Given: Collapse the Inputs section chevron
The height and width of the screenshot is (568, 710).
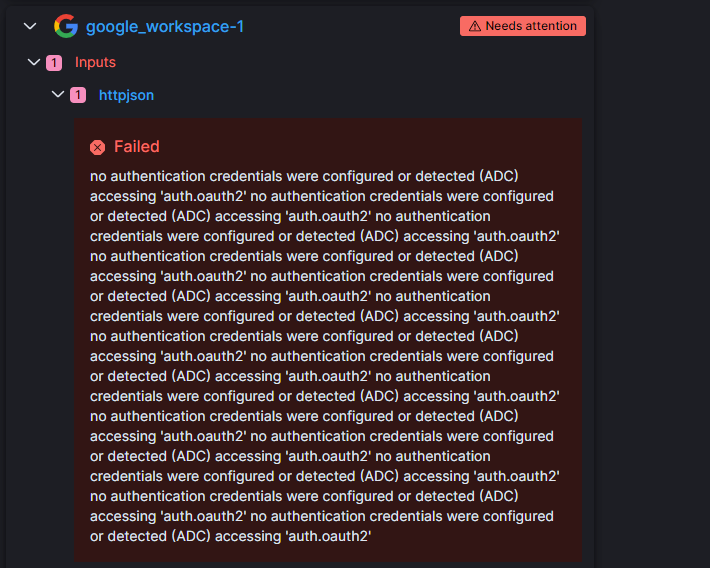Looking at the screenshot, I should coord(34,62).
